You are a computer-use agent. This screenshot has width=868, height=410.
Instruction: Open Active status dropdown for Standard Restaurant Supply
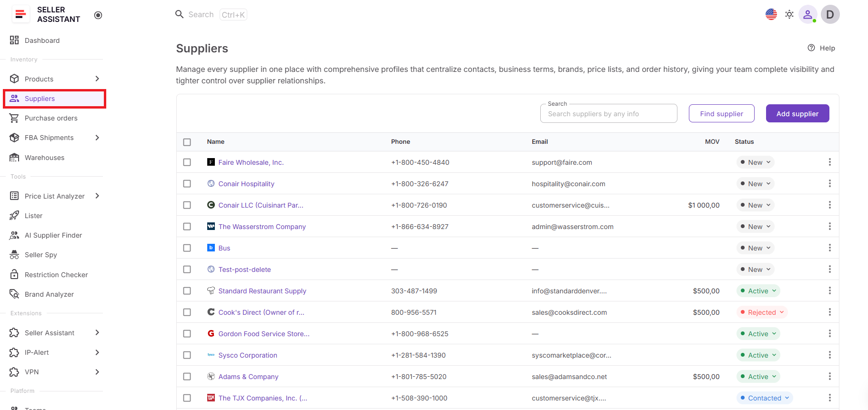pos(758,291)
